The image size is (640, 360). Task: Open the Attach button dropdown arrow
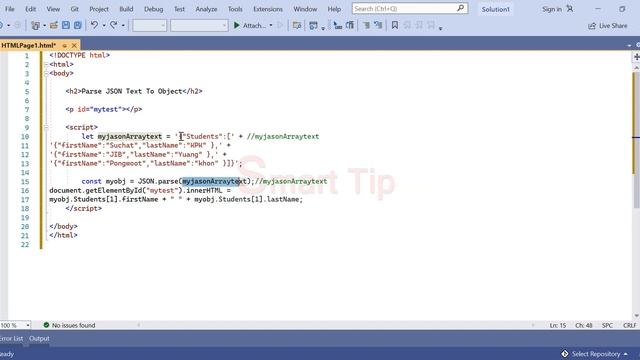[x=271, y=26]
